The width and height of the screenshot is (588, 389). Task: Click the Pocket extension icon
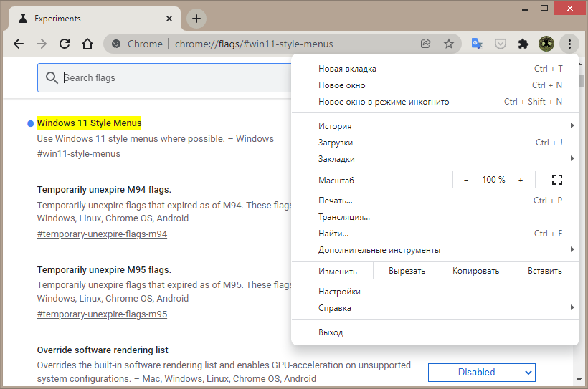(x=501, y=44)
